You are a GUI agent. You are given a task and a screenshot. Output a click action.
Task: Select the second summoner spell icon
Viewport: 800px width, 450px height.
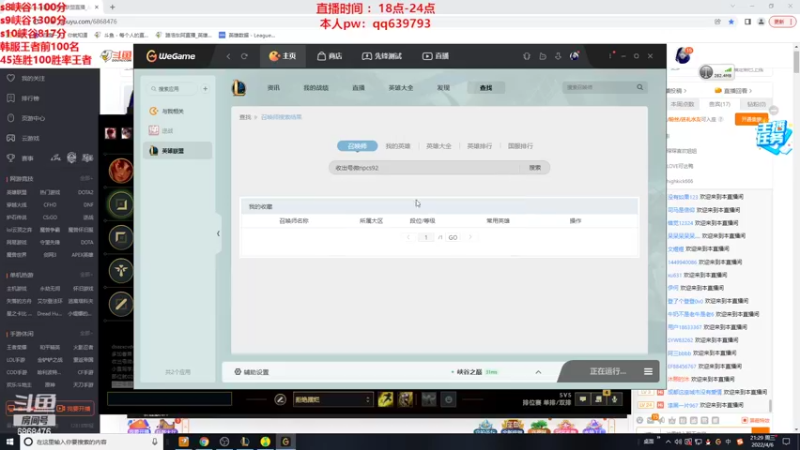coord(405,399)
